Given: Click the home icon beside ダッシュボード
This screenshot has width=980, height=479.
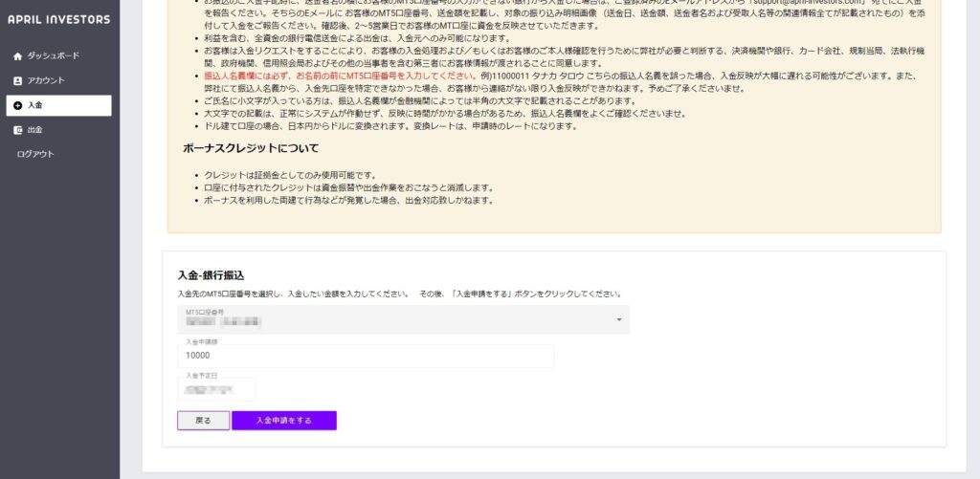Looking at the screenshot, I should pos(17,56).
